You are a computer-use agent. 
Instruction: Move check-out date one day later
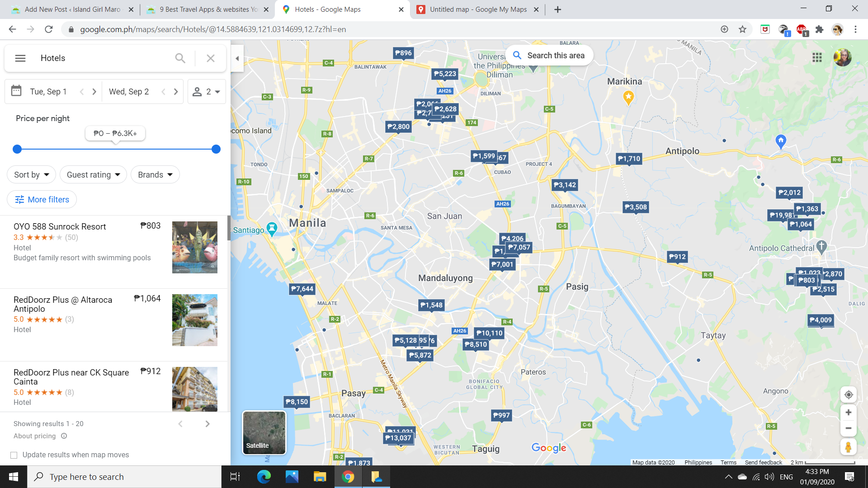(176, 92)
